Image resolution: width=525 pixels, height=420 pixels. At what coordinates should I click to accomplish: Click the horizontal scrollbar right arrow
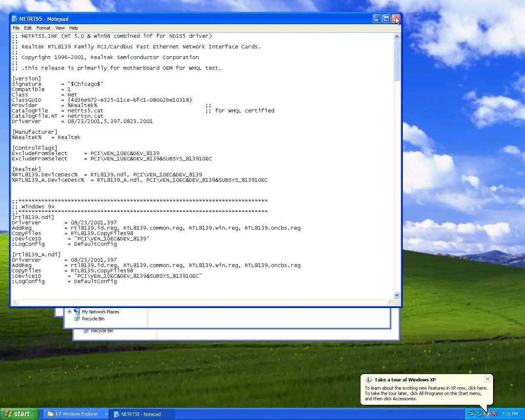point(390,302)
